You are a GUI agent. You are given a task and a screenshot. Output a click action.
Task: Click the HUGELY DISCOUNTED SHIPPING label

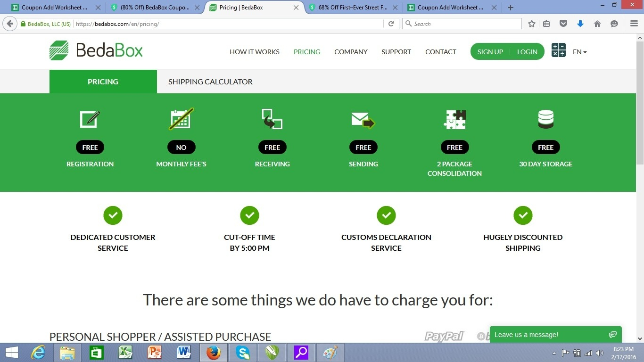523,242
